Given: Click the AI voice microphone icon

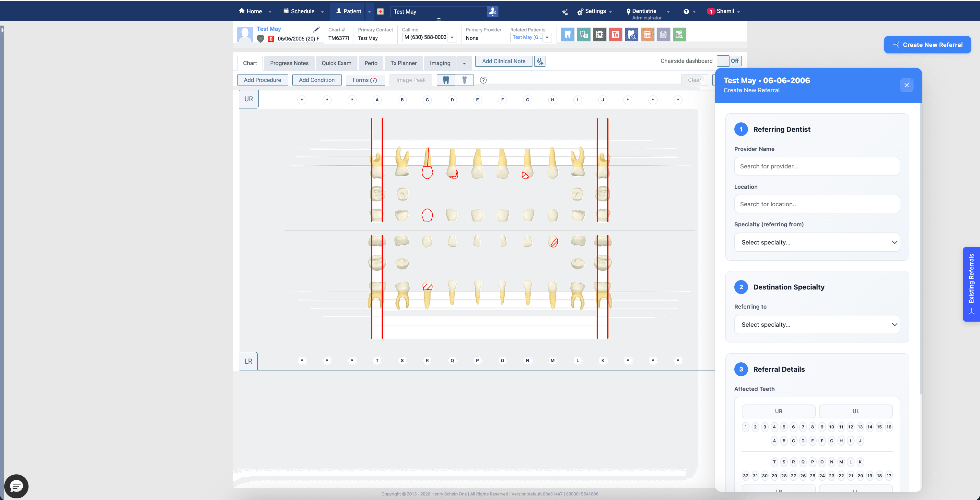Looking at the screenshot, I should pos(540,61).
